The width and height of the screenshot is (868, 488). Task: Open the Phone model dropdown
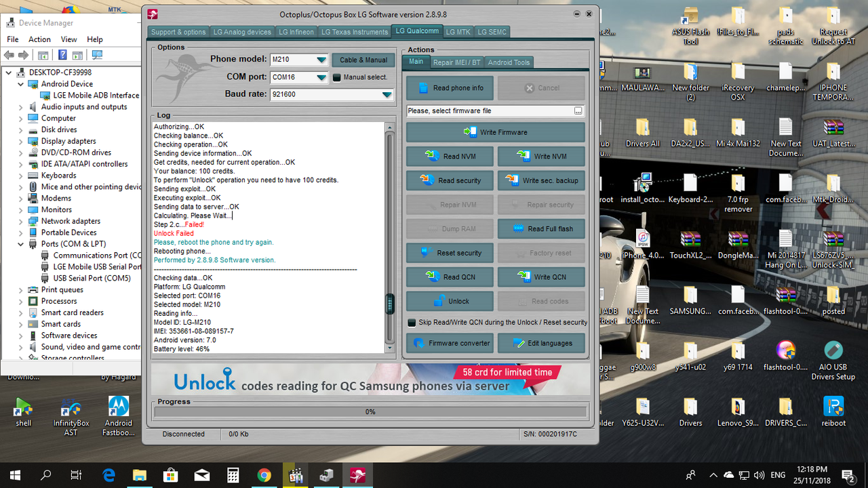[x=321, y=60]
